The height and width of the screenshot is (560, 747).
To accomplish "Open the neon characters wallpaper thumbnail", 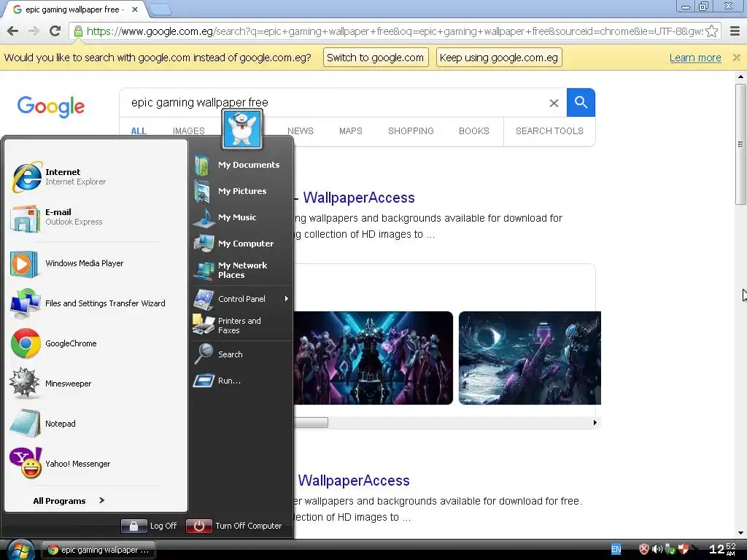I will 373,358.
